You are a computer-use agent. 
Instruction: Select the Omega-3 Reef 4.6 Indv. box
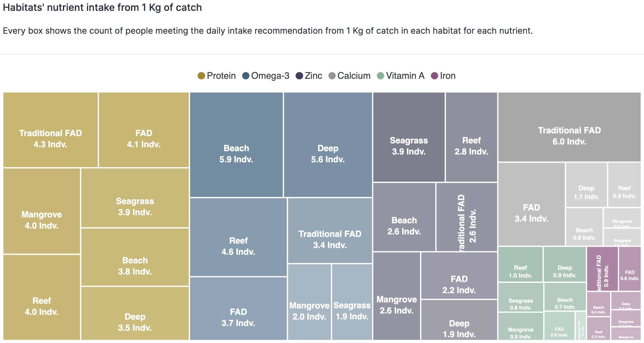[238, 237]
